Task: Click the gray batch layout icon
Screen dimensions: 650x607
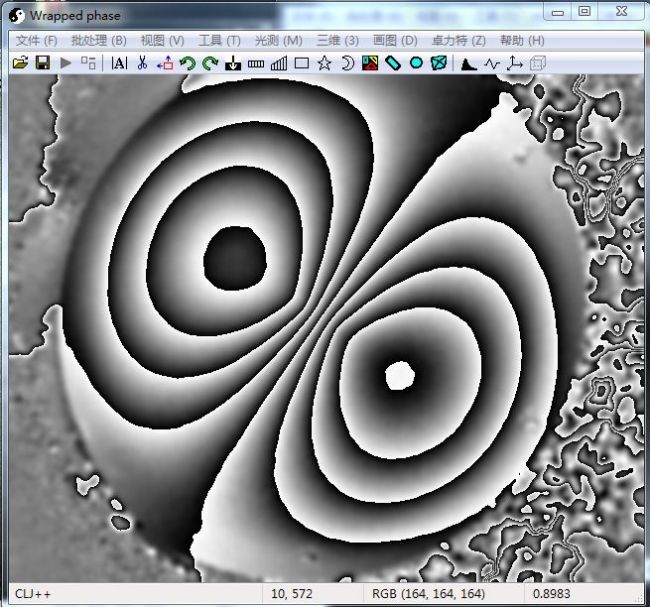Action: point(88,63)
